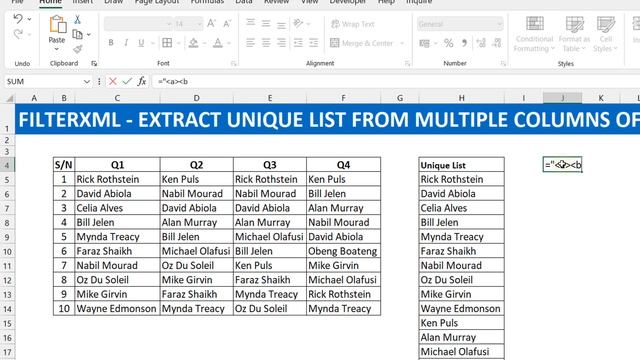Select row 10 header
The height and width of the screenshot is (360, 640).
tap(7, 251)
